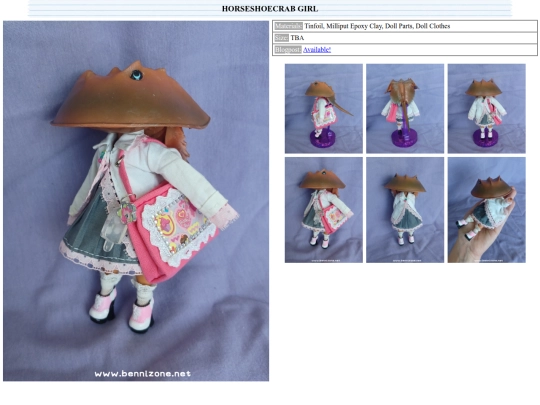Select the Blogpost label
The width and height of the screenshot is (540, 405).
coord(288,50)
